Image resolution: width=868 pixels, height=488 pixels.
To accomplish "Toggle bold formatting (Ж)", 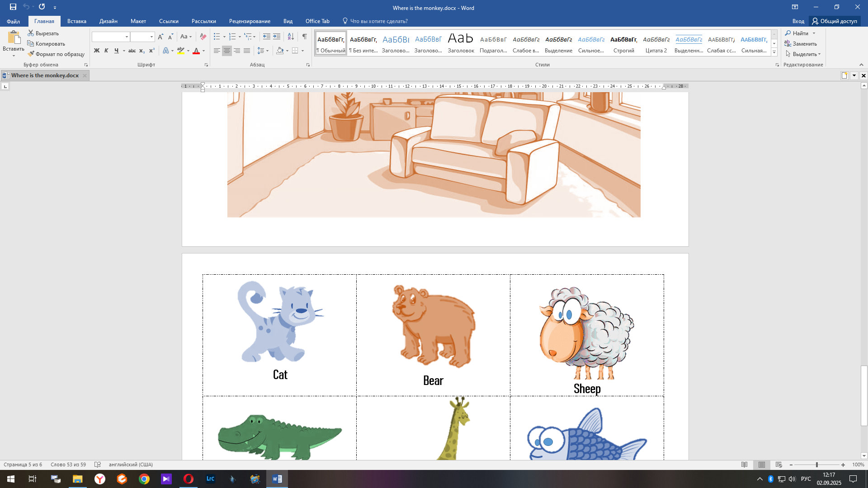I will [x=96, y=51].
